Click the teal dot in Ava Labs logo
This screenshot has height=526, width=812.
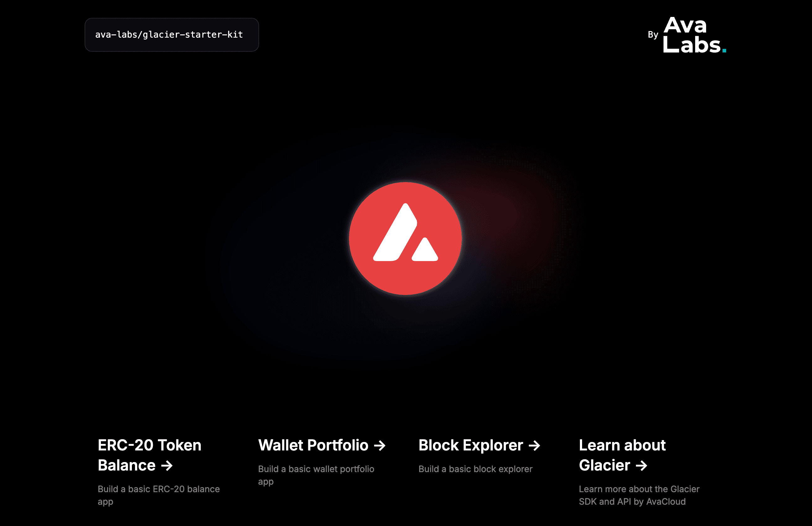click(x=724, y=50)
